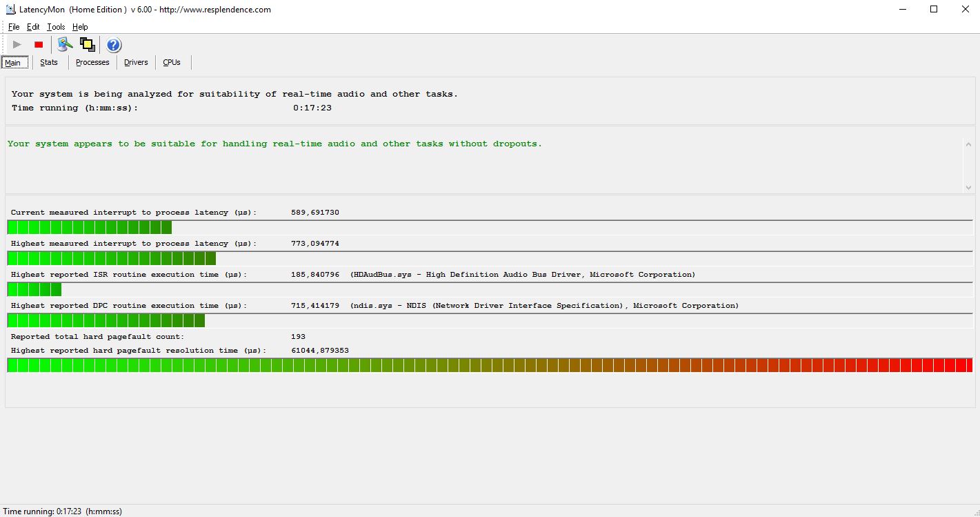The width and height of the screenshot is (980, 517).
Task: Click the value 773,094774
Action: pos(315,244)
